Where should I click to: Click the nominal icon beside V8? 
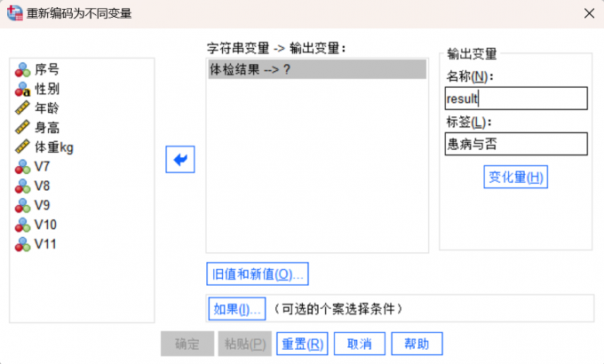coord(22,186)
